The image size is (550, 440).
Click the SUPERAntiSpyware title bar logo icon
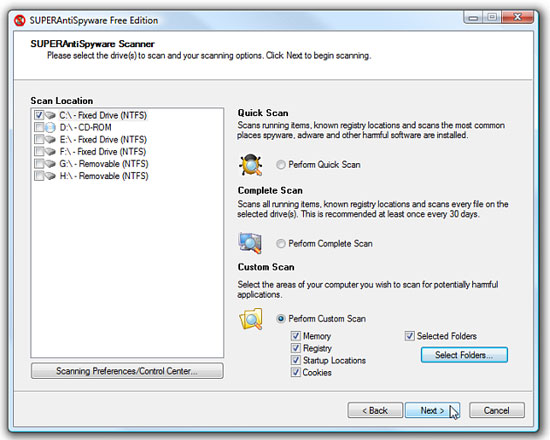coord(20,20)
